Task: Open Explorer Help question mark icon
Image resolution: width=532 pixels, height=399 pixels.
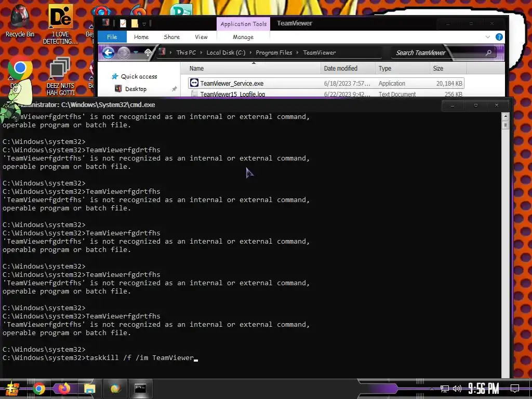Action: (499, 37)
